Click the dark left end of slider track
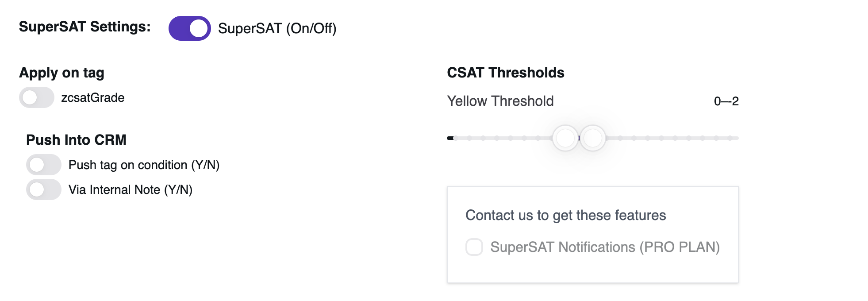Image resolution: width=868 pixels, height=301 pixels. coord(450,138)
